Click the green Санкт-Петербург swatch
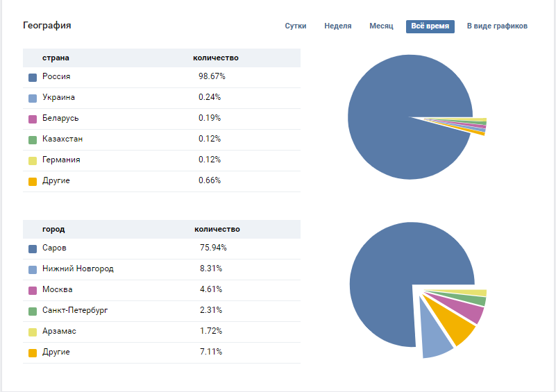The image size is (556, 392). tap(33, 312)
